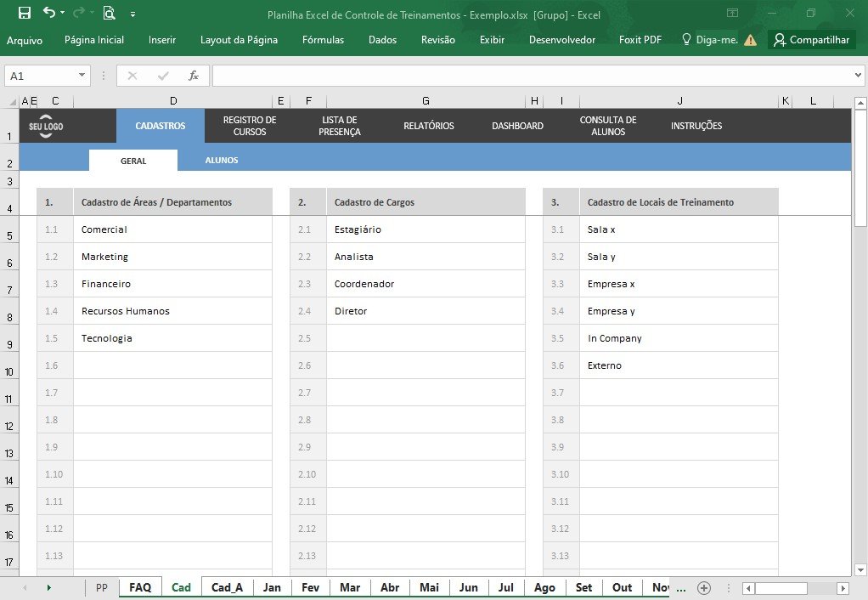868x600 pixels.
Task: Click the cell containing Estagiário
Action: coord(426,229)
